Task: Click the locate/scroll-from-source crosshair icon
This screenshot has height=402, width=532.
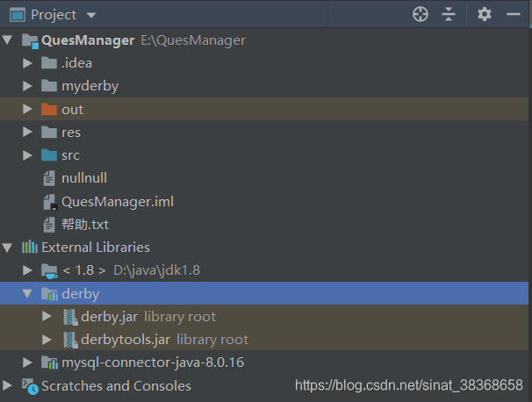Action: coord(421,14)
